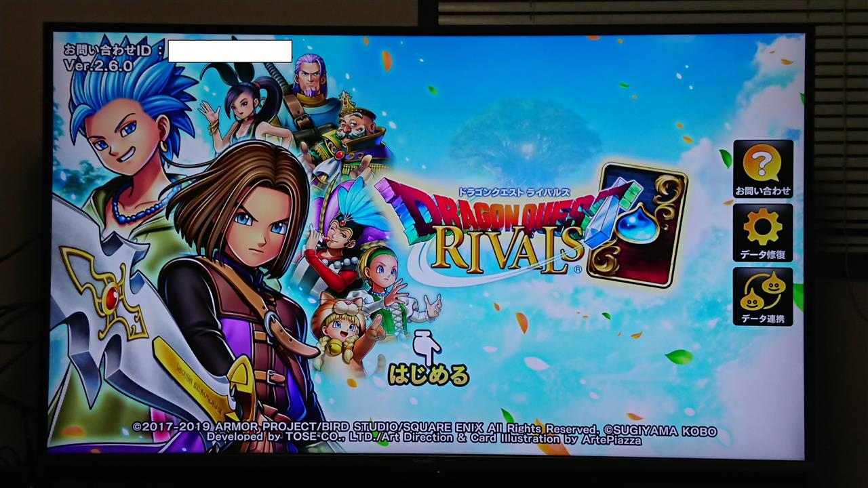Image resolution: width=868 pixels, height=488 pixels.
Task: Click the Developed by TOSE CO., LTD. line
Action: coord(425,439)
